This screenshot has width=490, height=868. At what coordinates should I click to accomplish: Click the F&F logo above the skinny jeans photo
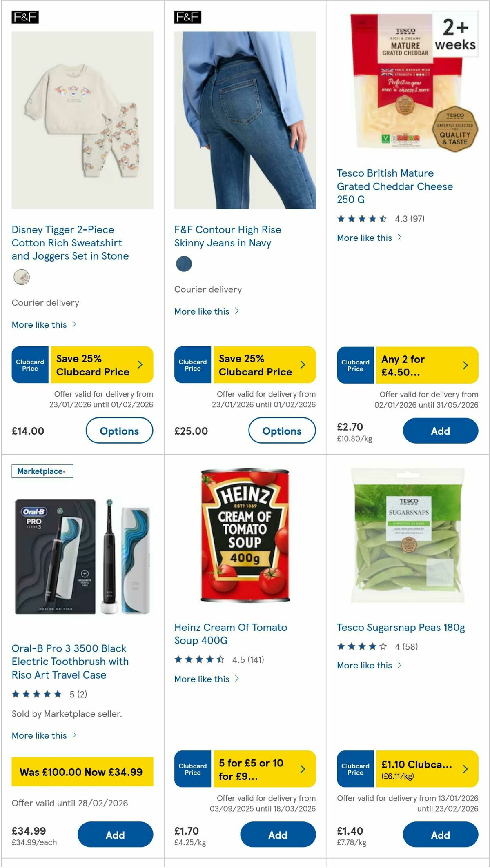(189, 17)
